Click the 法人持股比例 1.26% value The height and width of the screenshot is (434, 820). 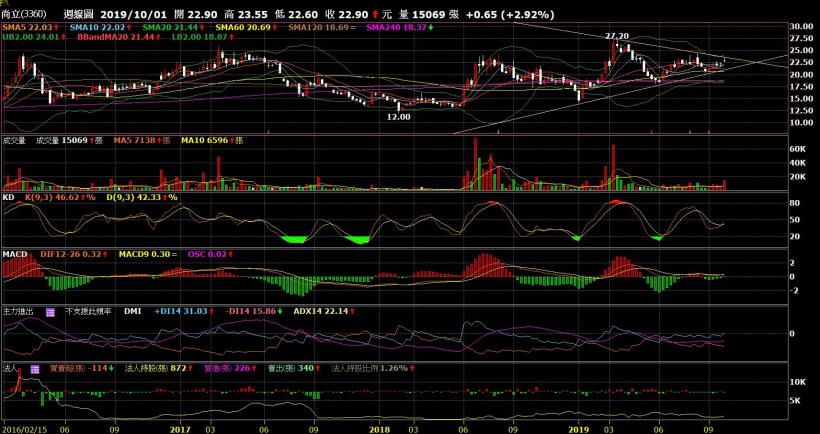pyautogui.click(x=373, y=369)
